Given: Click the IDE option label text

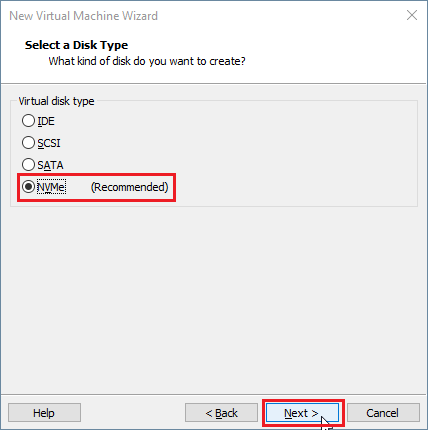Looking at the screenshot, I should tap(46, 121).
